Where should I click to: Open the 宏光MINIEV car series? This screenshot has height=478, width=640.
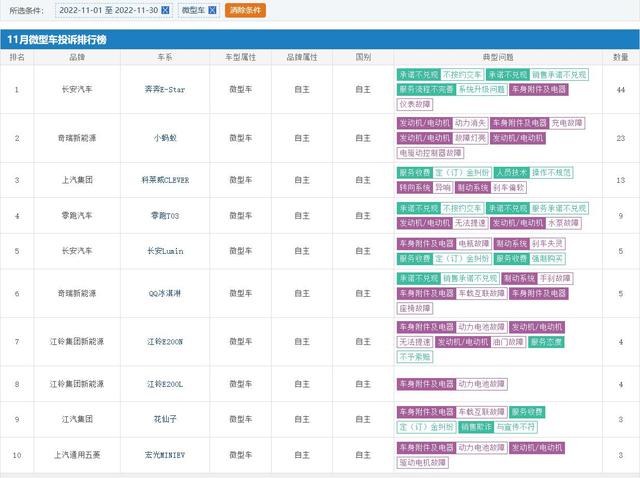(x=165, y=455)
